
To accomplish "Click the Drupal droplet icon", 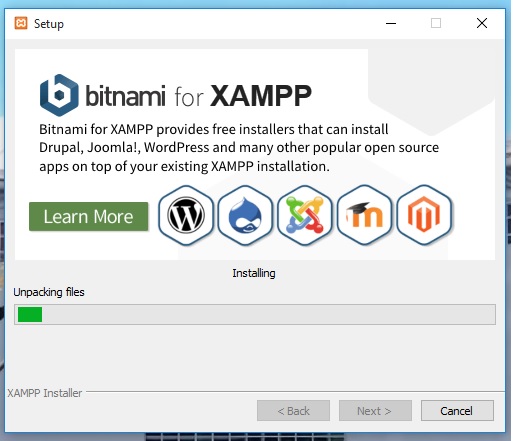I will pos(245,215).
